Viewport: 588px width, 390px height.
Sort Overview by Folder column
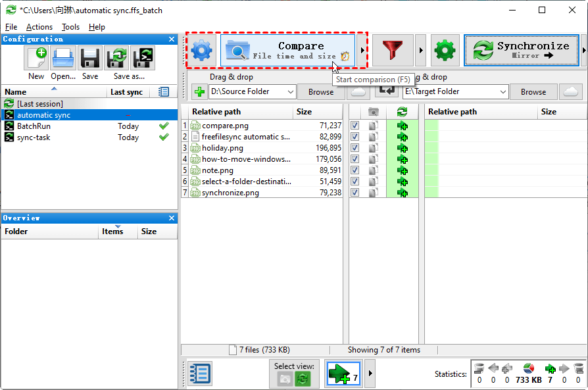[x=50, y=232]
